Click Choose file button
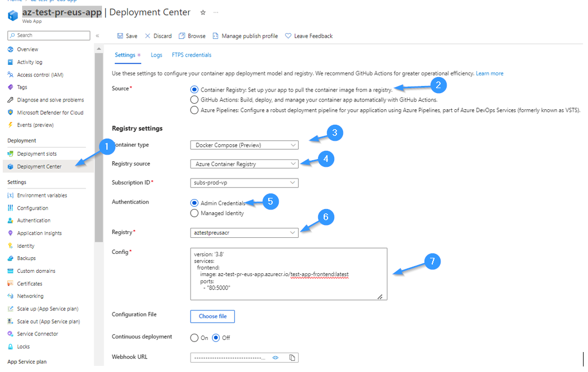This screenshot has width=588, height=372. pos(213,316)
